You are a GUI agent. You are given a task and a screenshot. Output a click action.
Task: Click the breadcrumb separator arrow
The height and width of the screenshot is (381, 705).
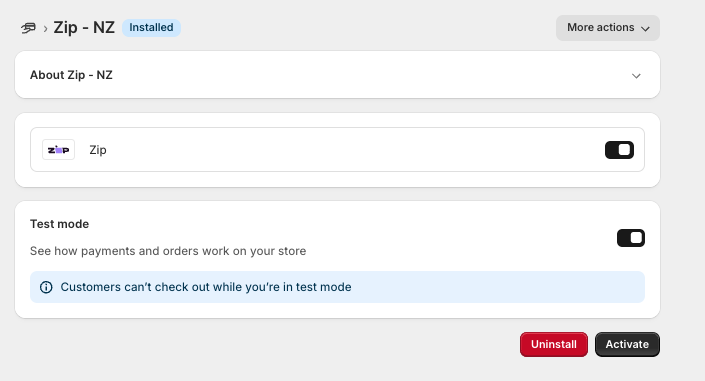(45, 29)
